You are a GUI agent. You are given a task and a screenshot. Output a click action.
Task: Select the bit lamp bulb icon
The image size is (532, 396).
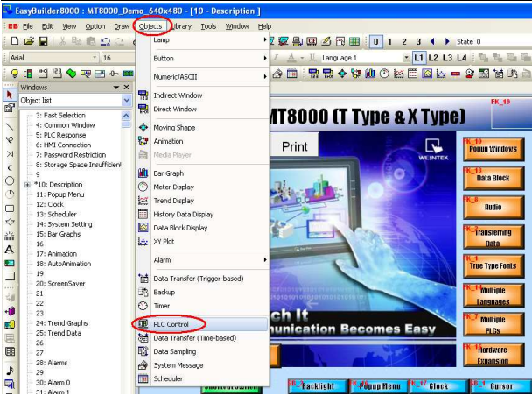[15, 73]
